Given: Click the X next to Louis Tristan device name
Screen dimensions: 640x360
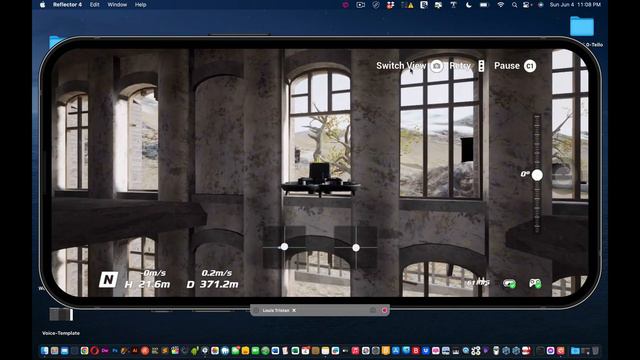Looking at the screenshot, I should pyautogui.click(x=294, y=310).
